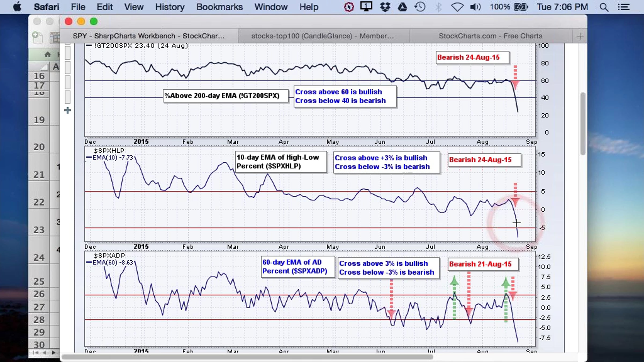This screenshot has height=362, width=644.
Task: Click the "EMA(10) -7.73" legend
Action: tap(110, 158)
